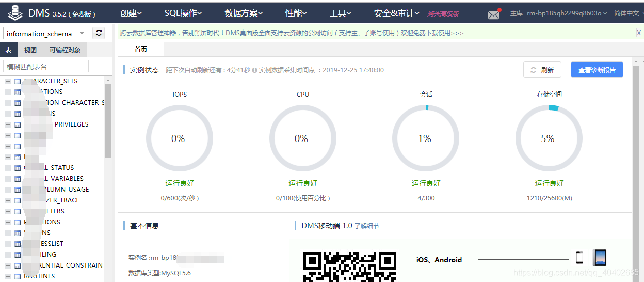This screenshot has width=644, height=282.
Task: Click the CHARACTER_SETS table name
Action: 51,81
